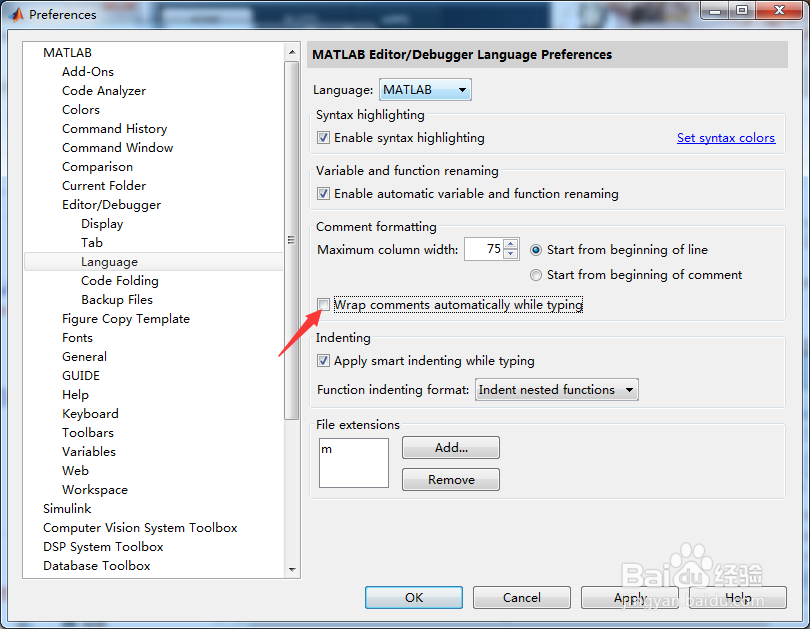Toggle automatic variable and function renaming checkbox

tap(323, 194)
